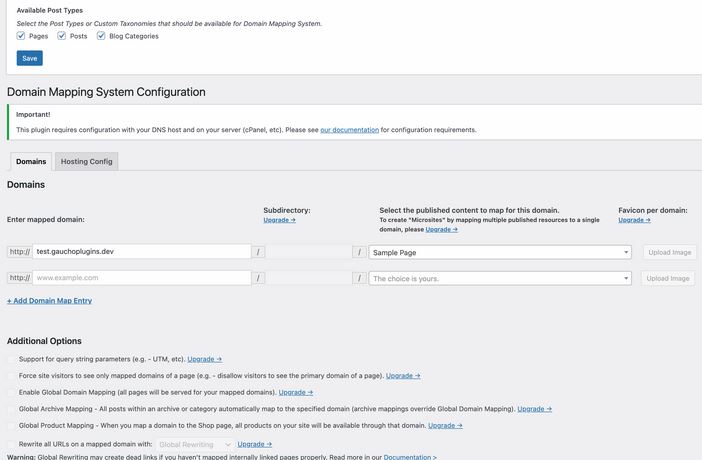Open the 'our documentation' link
Image resolution: width=702 pixels, height=460 pixels.
pos(350,130)
